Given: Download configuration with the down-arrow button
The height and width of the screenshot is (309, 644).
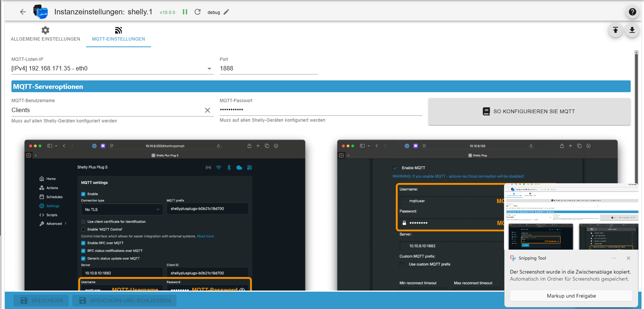Looking at the screenshot, I should click(632, 30).
